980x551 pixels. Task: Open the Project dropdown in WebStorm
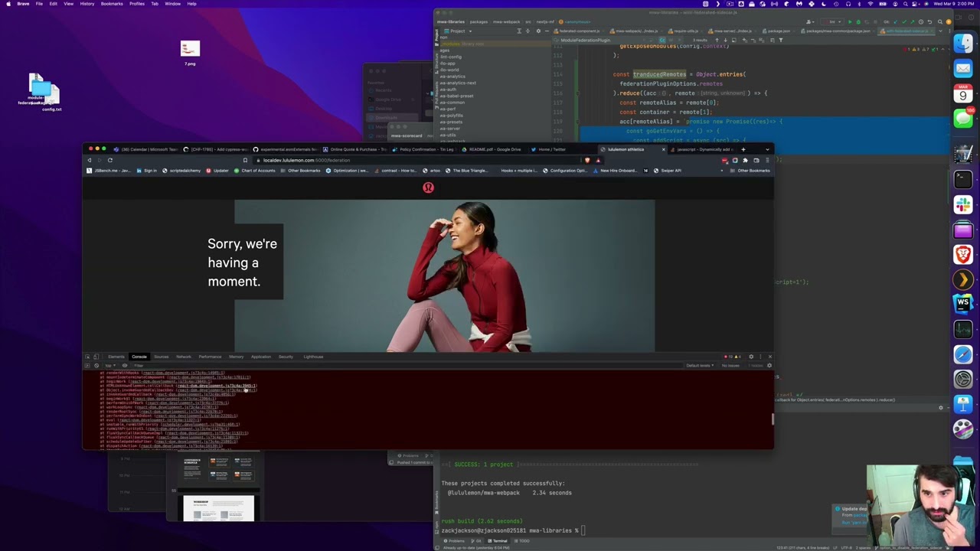tap(457, 31)
